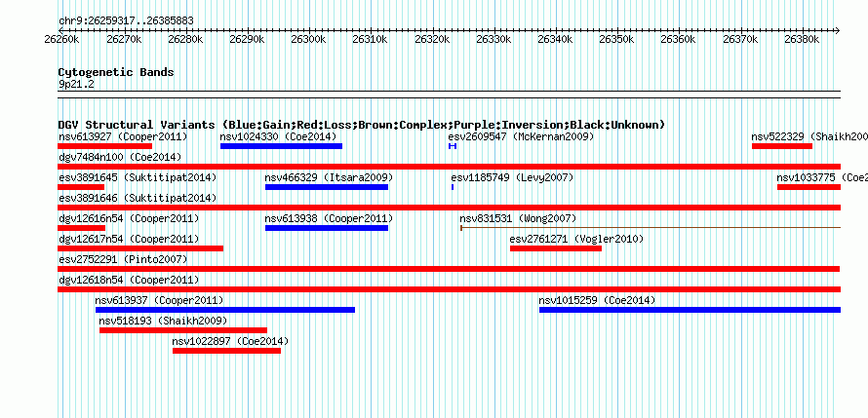Select the short red bar under dgv12616n54

[x=81, y=228]
